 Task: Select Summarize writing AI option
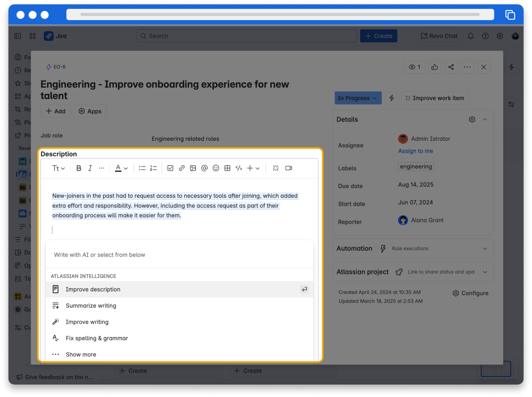pos(179,306)
